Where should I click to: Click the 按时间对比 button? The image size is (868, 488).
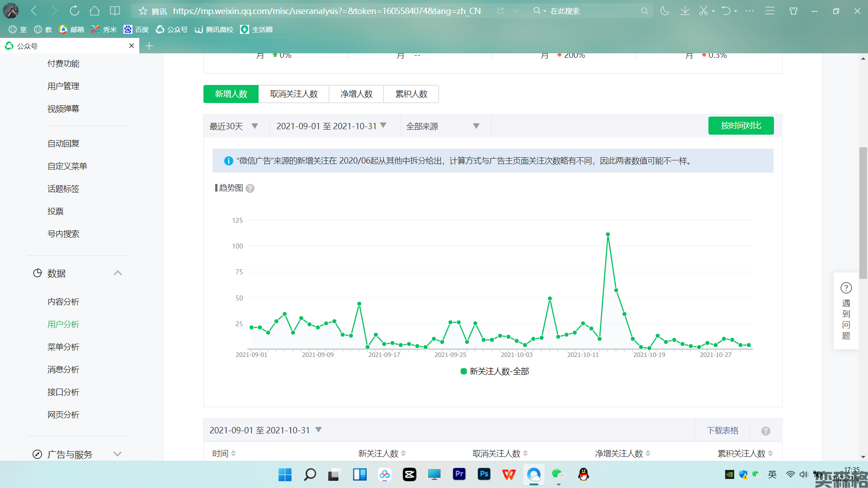click(741, 126)
